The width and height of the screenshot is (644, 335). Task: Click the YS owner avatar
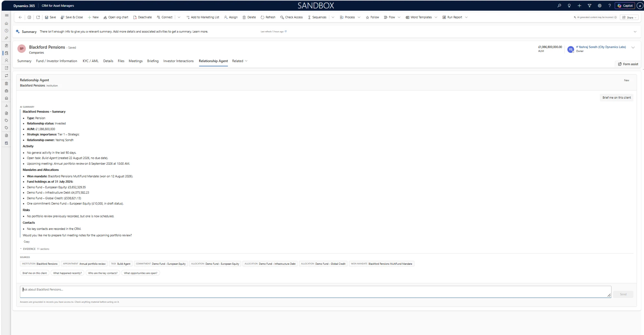click(571, 49)
